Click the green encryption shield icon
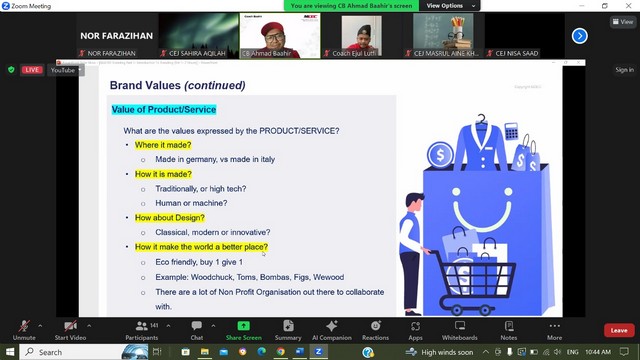This screenshot has width=640, height=360. 11,70
